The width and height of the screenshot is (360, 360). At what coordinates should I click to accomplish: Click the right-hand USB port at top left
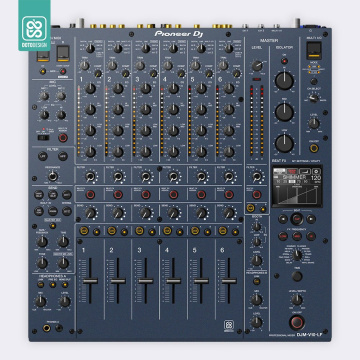tap(63, 53)
